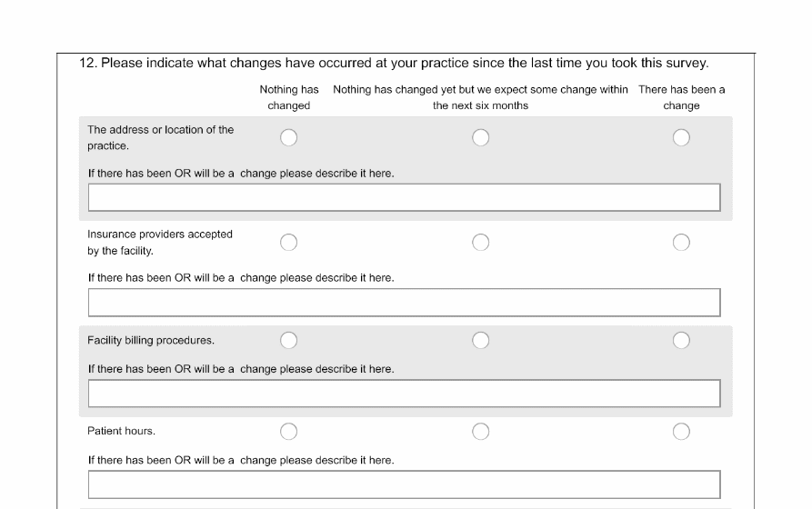Mark 'There has been a change' for patient hours
This screenshot has width=812, height=509.
pos(681,431)
